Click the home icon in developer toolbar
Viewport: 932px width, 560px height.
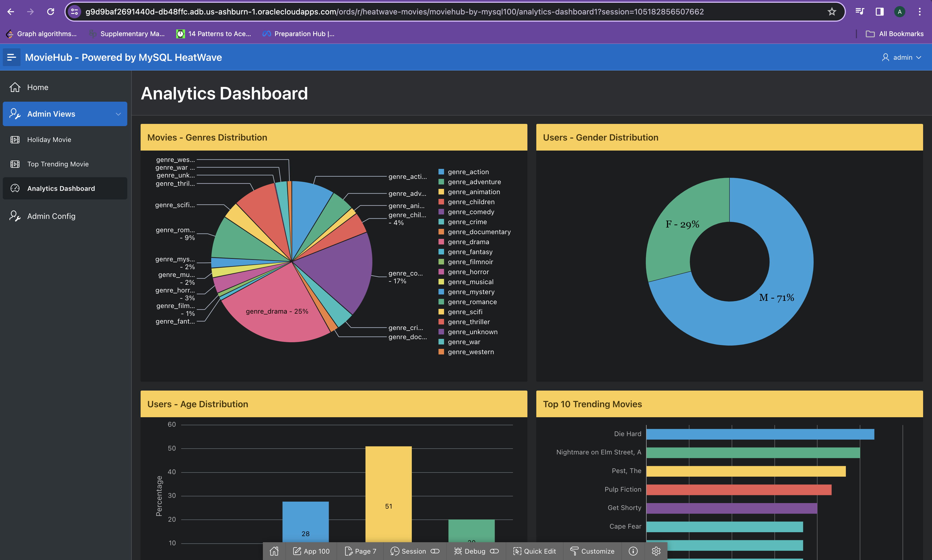(274, 551)
